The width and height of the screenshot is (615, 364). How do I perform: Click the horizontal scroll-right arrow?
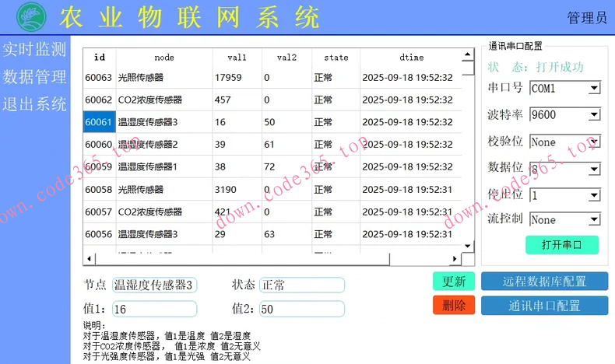[455, 258]
